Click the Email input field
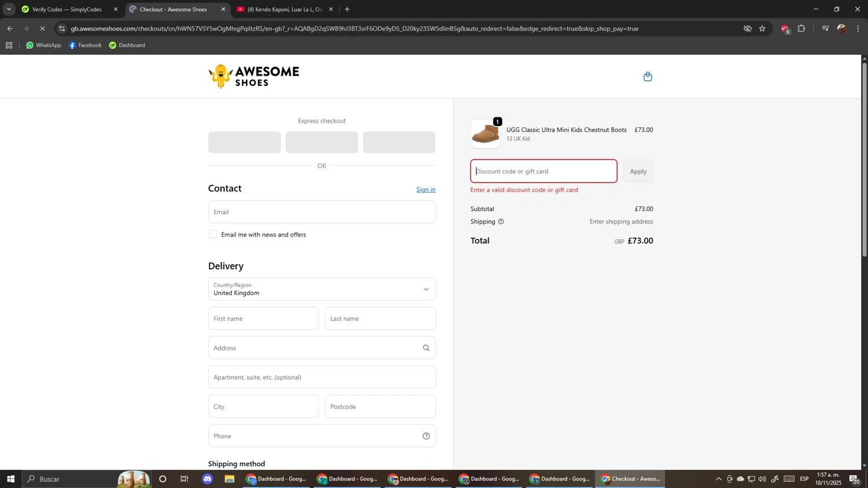 click(322, 212)
